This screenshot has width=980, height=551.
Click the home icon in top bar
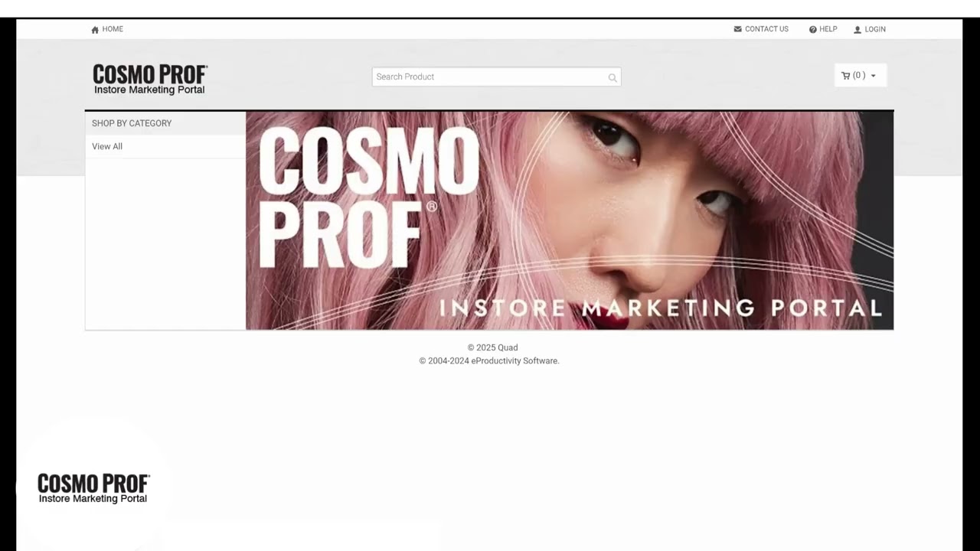pos(95,30)
